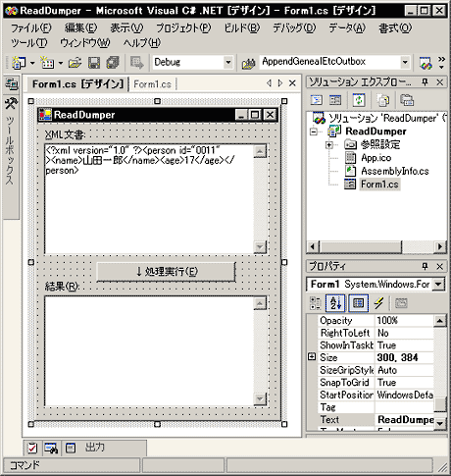Viewport: 451px width, 476px height.
Task: Click the Save All toolbar icon
Action: point(113,63)
